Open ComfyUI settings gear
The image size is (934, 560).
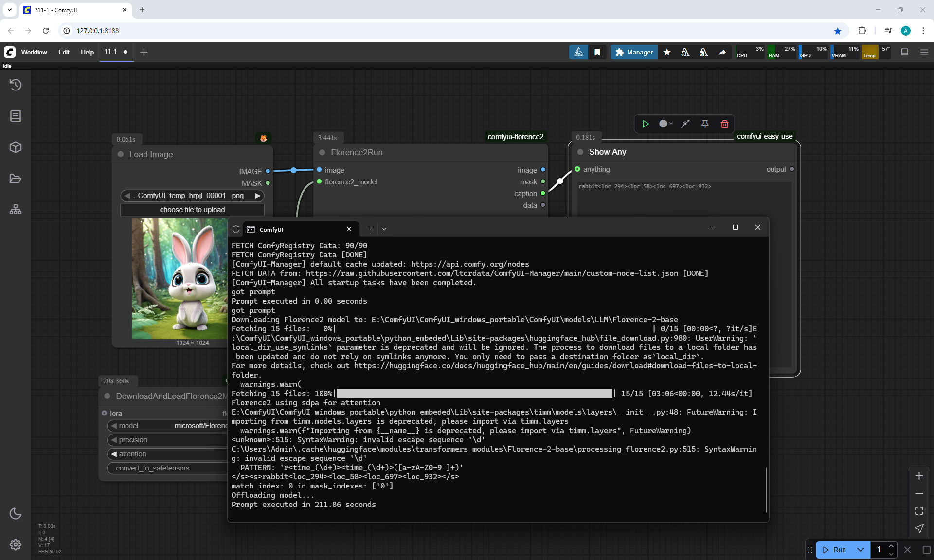[x=16, y=544]
